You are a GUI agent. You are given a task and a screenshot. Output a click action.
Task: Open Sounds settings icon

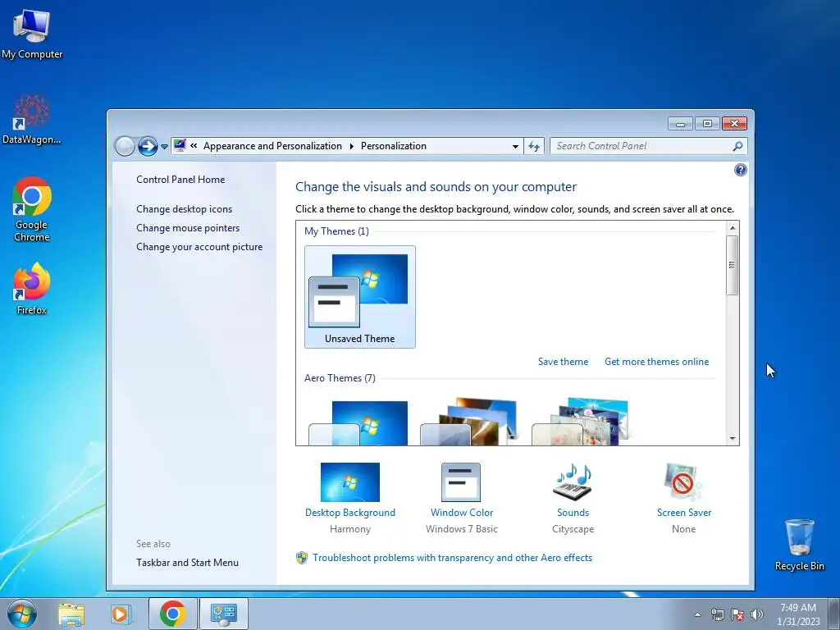(x=572, y=482)
